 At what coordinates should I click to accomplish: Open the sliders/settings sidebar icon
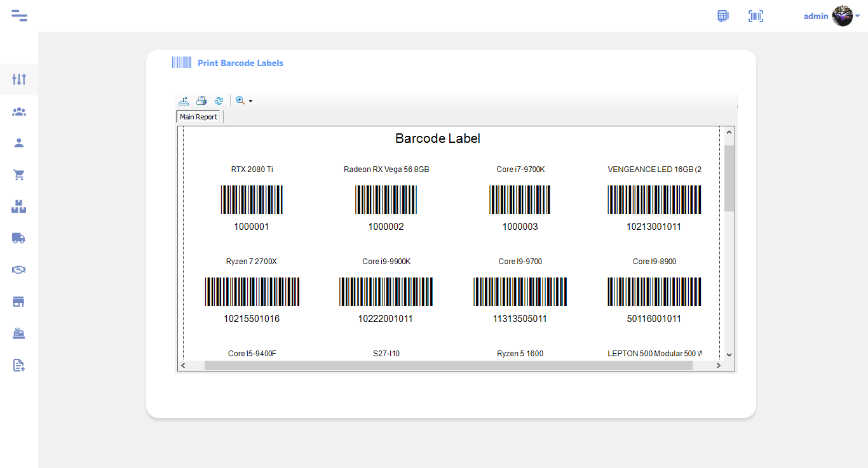19,79
